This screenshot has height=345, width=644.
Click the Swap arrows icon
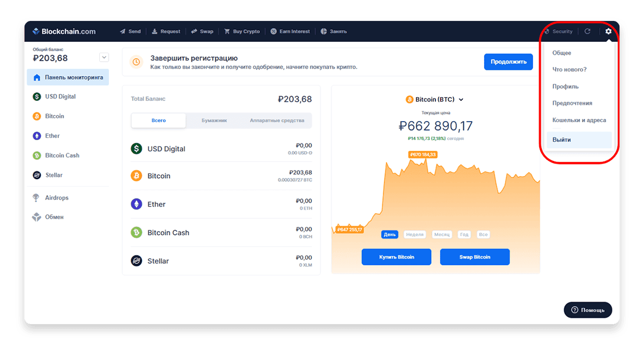[x=194, y=31]
